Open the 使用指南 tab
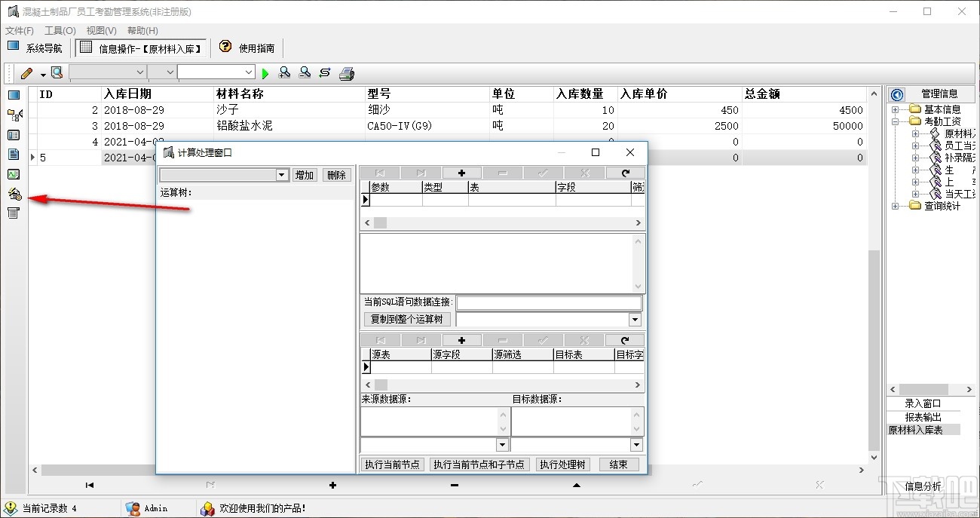This screenshot has width=980, height=518. (248, 48)
